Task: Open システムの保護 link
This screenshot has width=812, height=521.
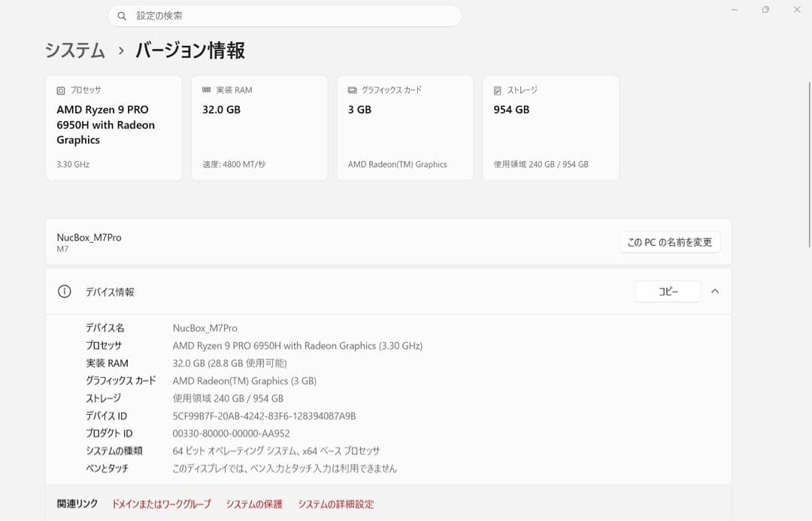Action: click(x=254, y=504)
